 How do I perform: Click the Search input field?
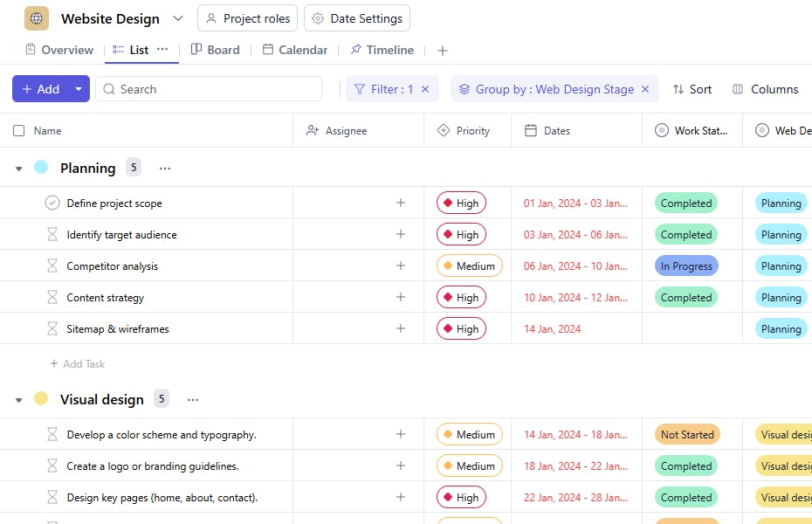[210, 89]
